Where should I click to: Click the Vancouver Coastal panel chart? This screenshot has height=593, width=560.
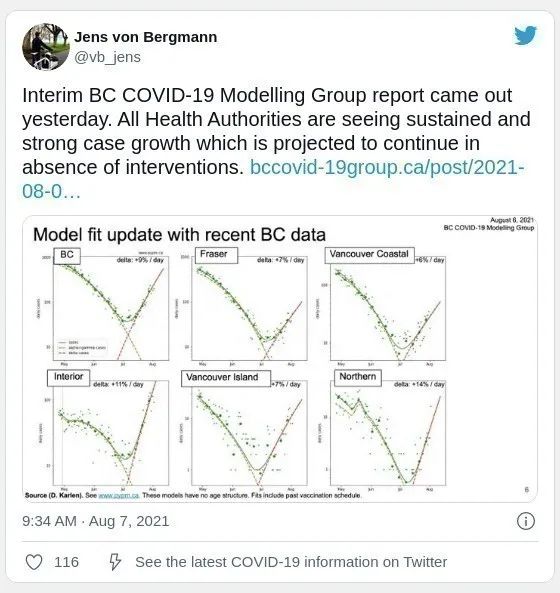(388, 308)
